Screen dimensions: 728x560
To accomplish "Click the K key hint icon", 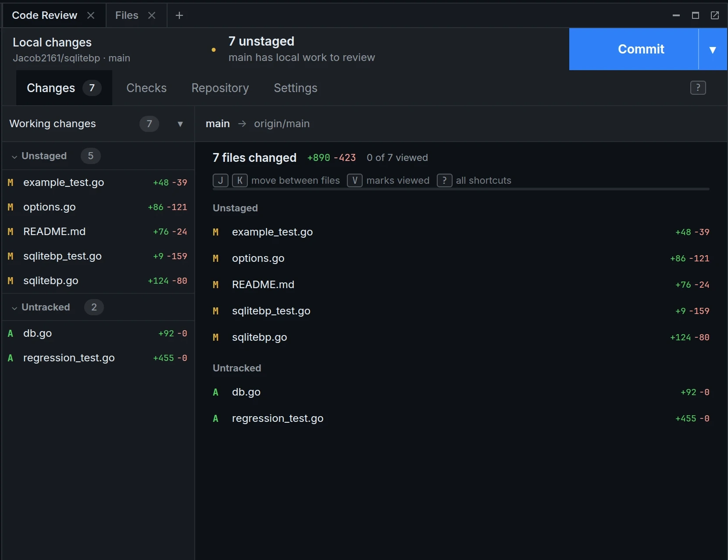I will pyautogui.click(x=240, y=180).
